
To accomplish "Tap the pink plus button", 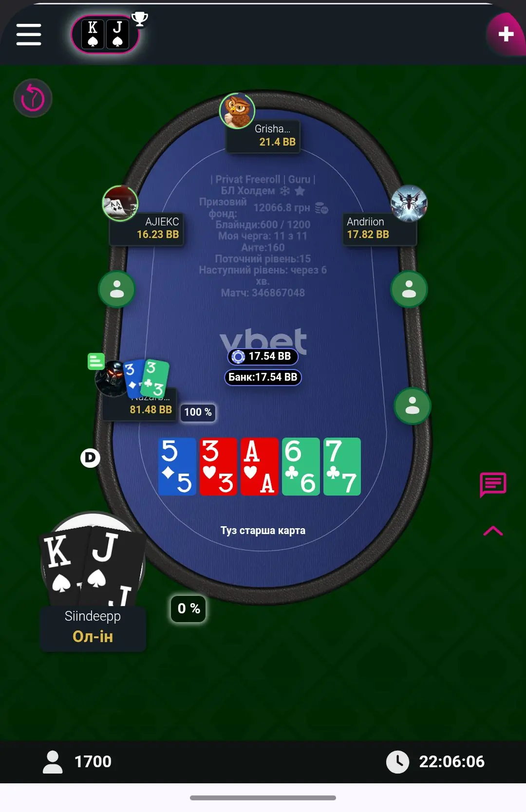I will pos(506,34).
